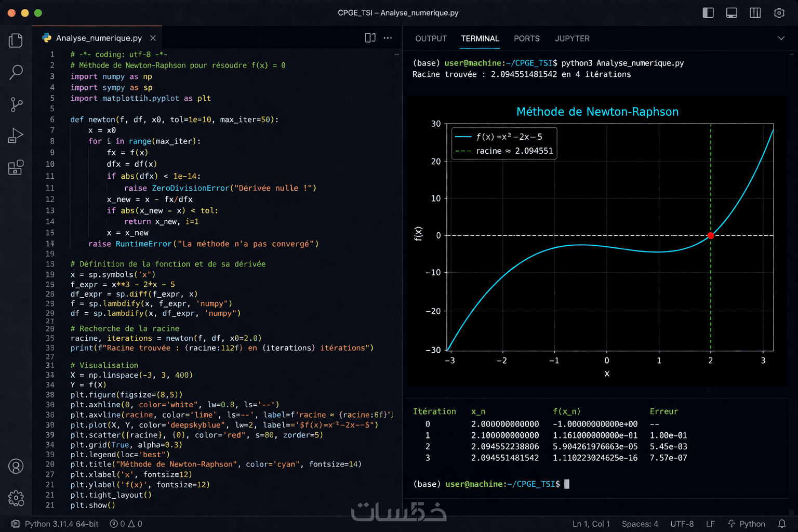Click the '# Visualisation' comment line
This screenshot has height=532, width=798.
(x=104, y=365)
